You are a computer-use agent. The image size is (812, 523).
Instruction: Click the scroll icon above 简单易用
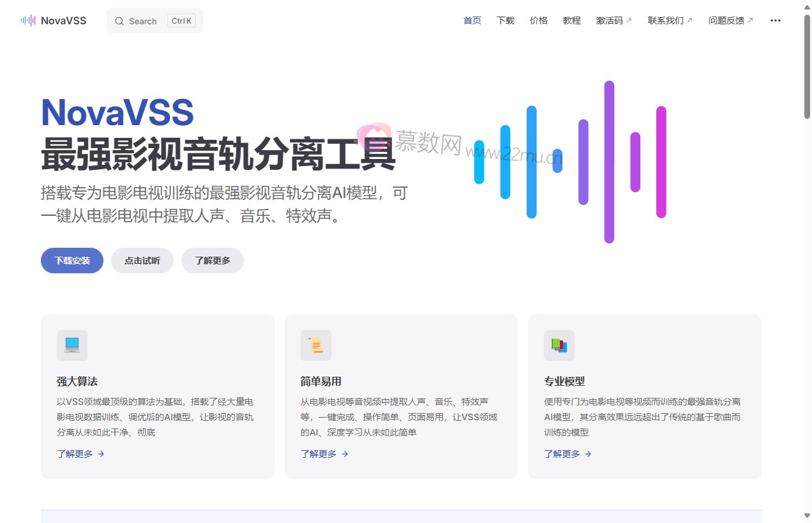pyautogui.click(x=315, y=345)
